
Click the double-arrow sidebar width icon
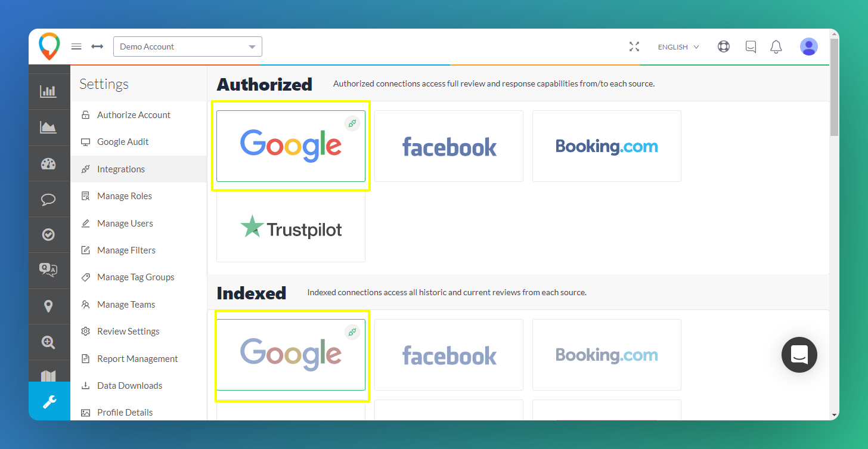97,47
